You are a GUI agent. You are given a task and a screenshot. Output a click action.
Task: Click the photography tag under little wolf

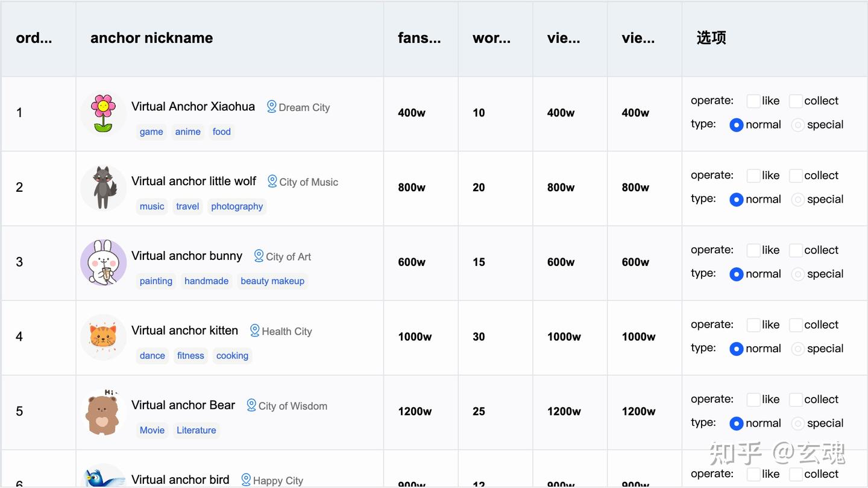click(237, 206)
